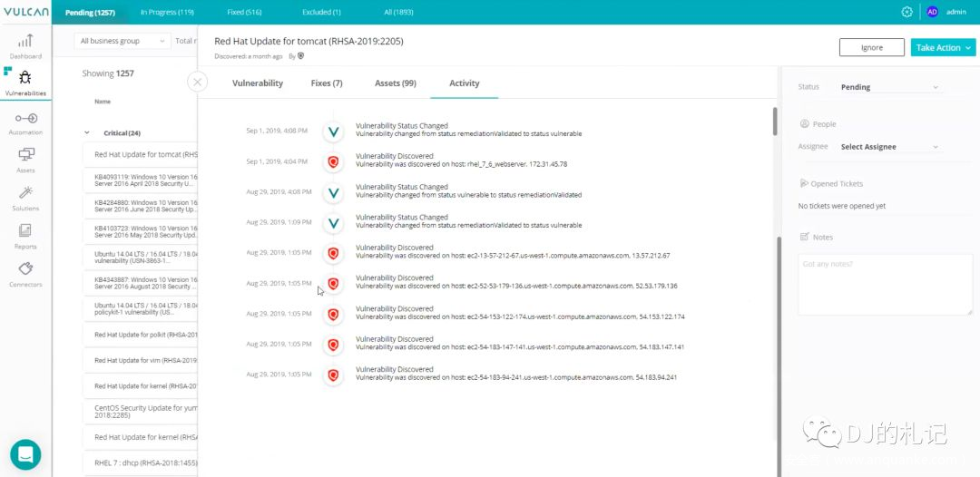This screenshot has height=477, width=980.
Task: Open Solutions from the sidebar
Action: [25, 198]
